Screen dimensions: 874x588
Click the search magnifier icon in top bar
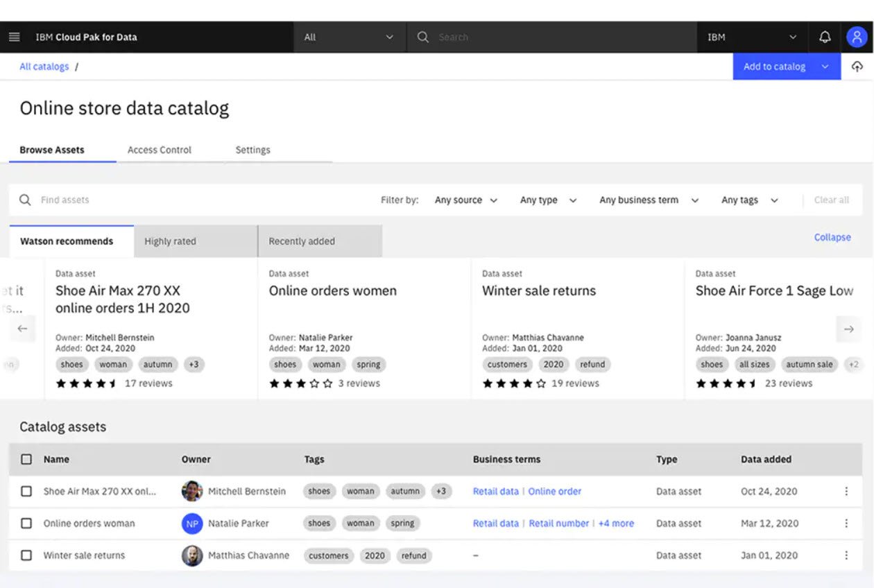click(422, 37)
